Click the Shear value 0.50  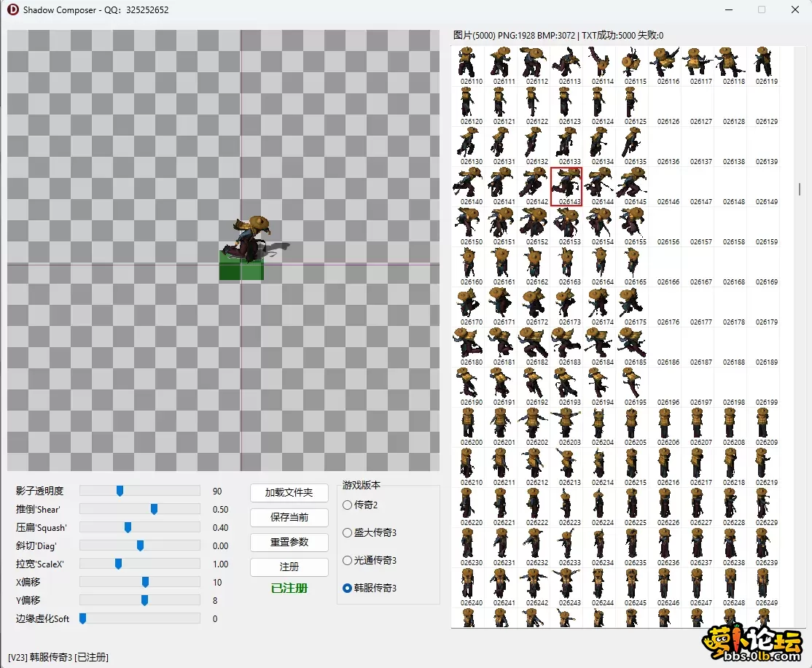click(x=220, y=510)
